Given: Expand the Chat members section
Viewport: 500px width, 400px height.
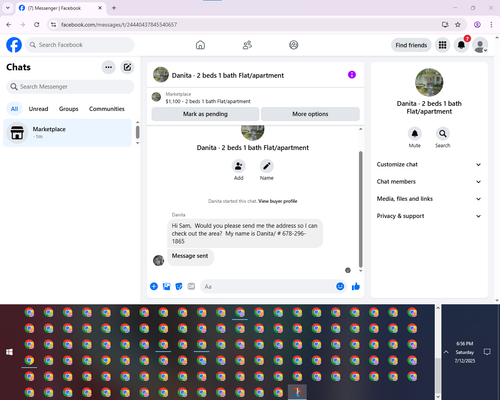Looking at the screenshot, I should pos(429,182).
